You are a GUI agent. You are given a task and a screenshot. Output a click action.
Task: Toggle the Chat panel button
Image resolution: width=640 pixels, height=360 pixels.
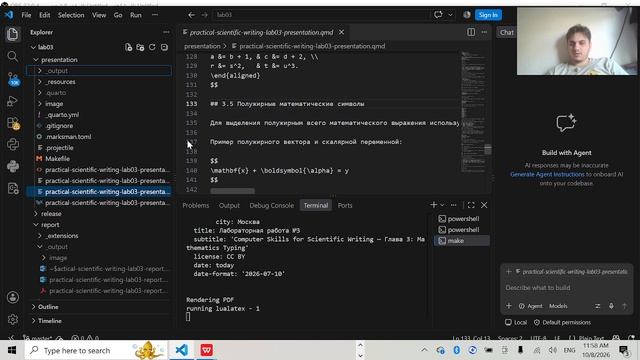pyautogui.click(x=507, y=33)
